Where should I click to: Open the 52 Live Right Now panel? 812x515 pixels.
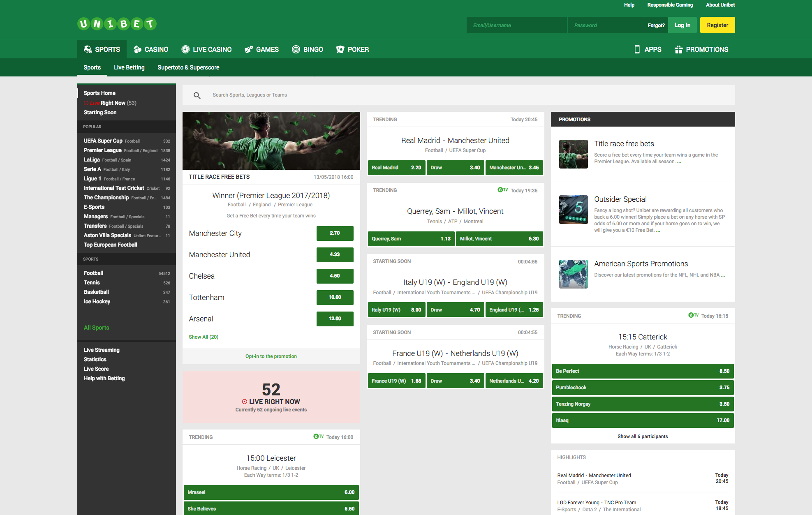(x=271, y=397)
